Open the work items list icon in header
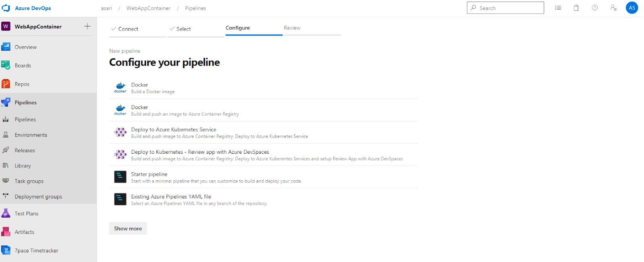The width and height of the screenshot is (644, 262). click(558, 8)
